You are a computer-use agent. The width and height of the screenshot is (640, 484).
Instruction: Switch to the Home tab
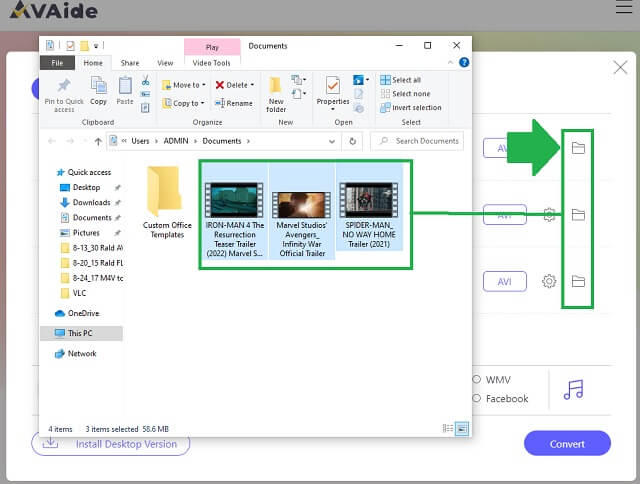point(93,63)
